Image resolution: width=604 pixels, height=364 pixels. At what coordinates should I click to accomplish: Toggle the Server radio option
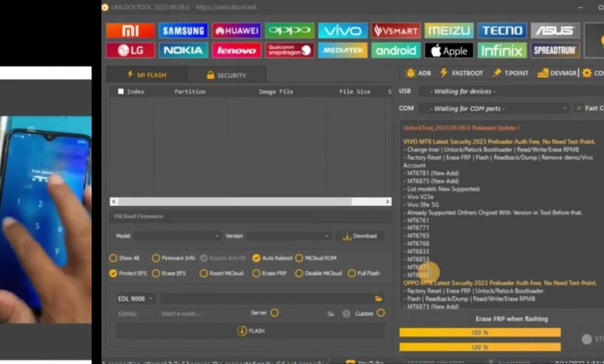pyautogui.click(x=274, y=313)
